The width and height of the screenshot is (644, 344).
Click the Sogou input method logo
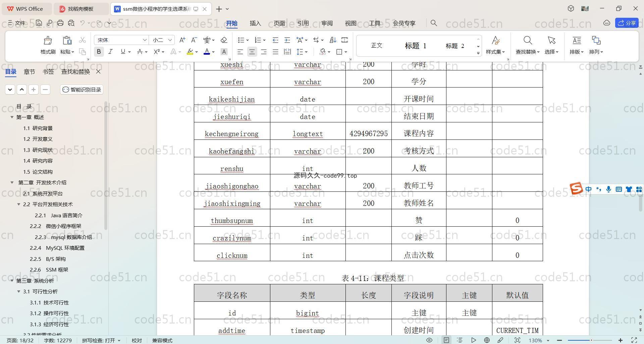pyautogui.click(x=576, y=188)
